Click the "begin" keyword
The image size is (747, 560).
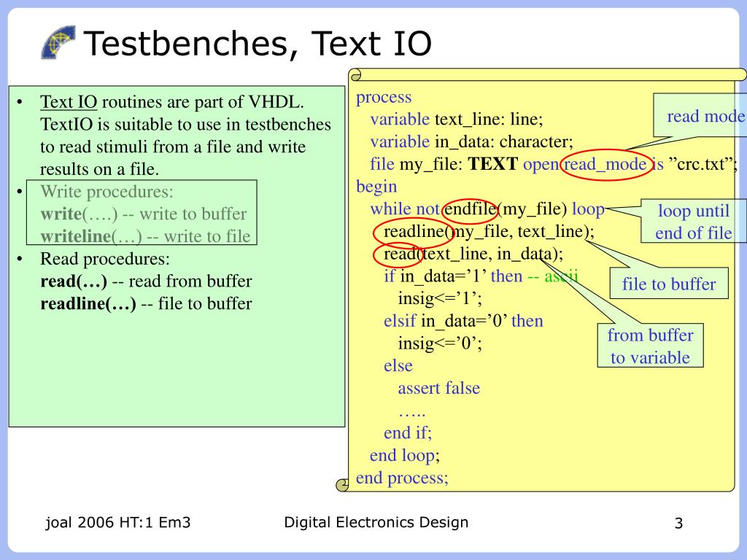[376, 187]
